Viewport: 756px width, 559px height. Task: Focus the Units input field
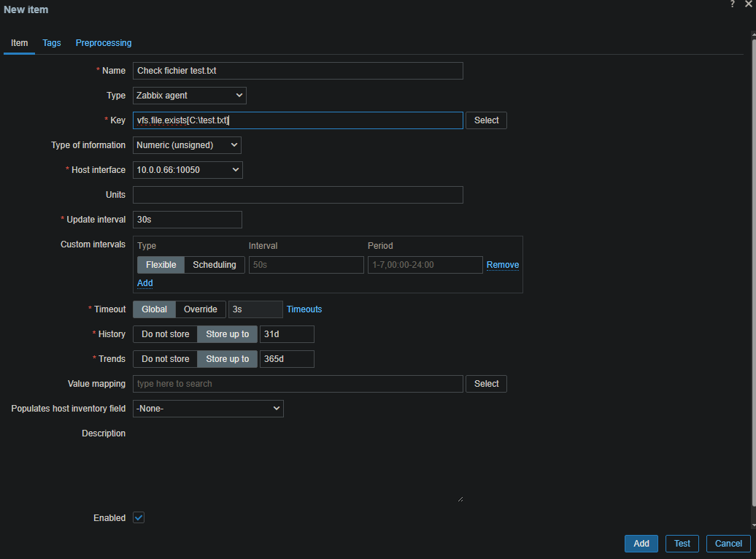(x=298, y=195)
